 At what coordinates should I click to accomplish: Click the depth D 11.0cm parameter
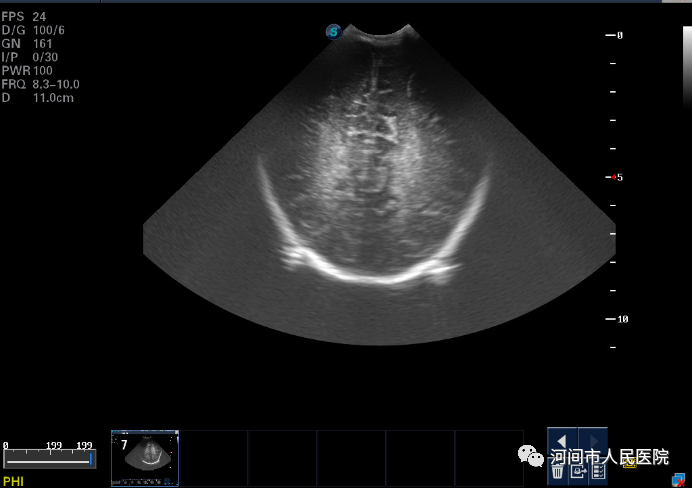tap(38, 98)
